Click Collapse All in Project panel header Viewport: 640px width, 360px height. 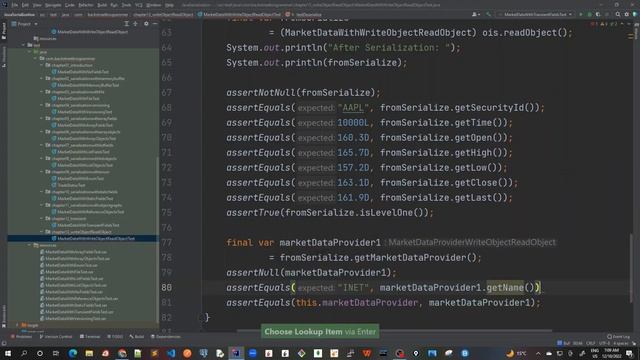tap(136, 24)
